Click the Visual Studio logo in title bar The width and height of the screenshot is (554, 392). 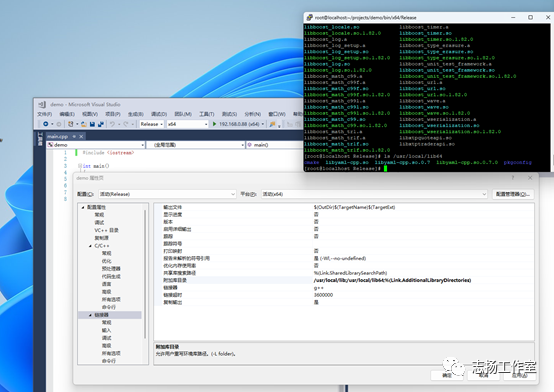click(x=42, y=105)
